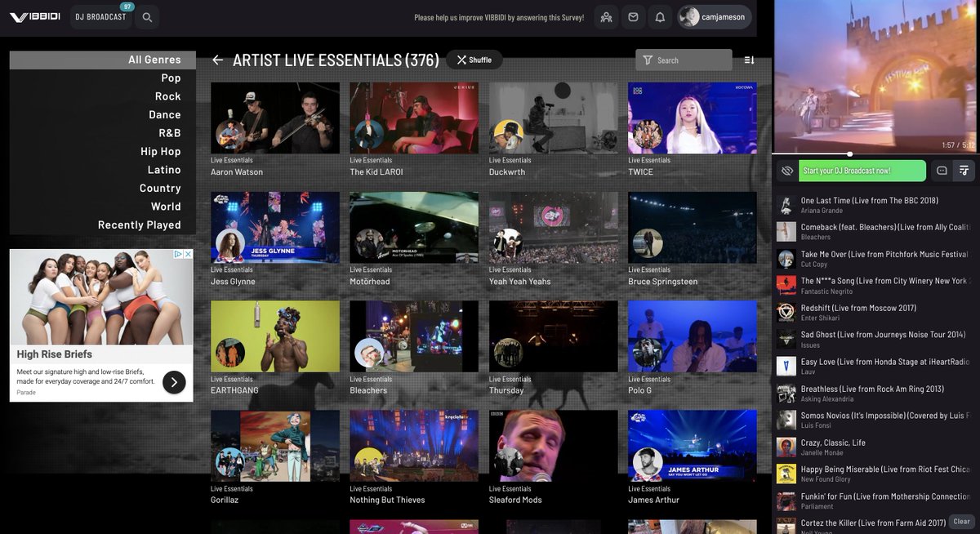Open the Jess Glynne thumbnail
Screen dimensions: 980x534
coord(275,227)
